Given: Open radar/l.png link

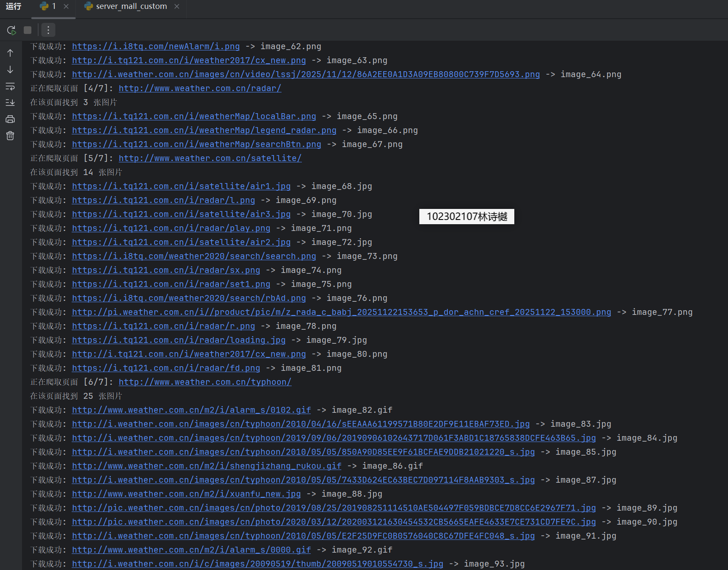Looking at the screenshot, I should click(x=163, y=200).
